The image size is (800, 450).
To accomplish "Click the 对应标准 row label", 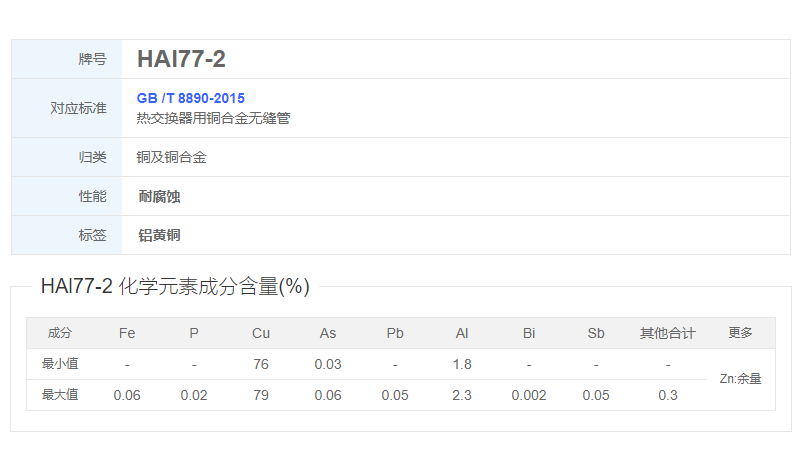I will 78,108.
